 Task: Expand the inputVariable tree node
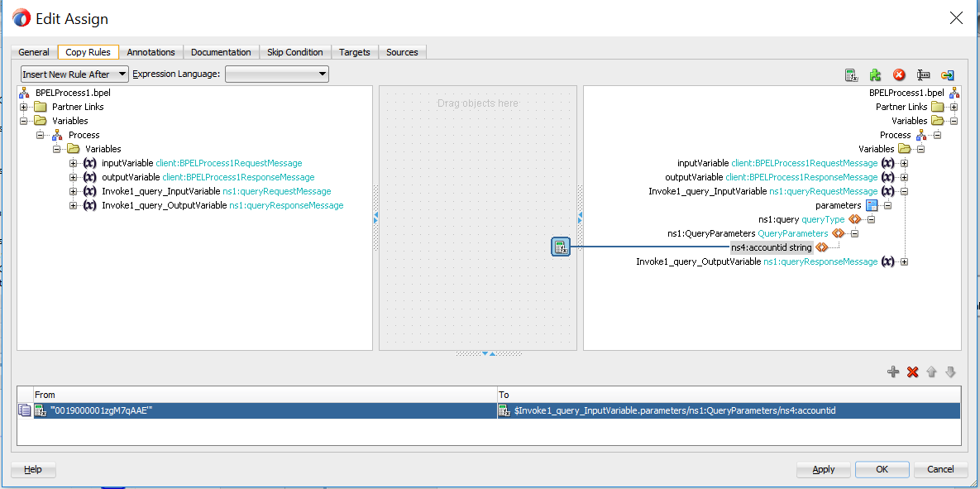point(71,162)
